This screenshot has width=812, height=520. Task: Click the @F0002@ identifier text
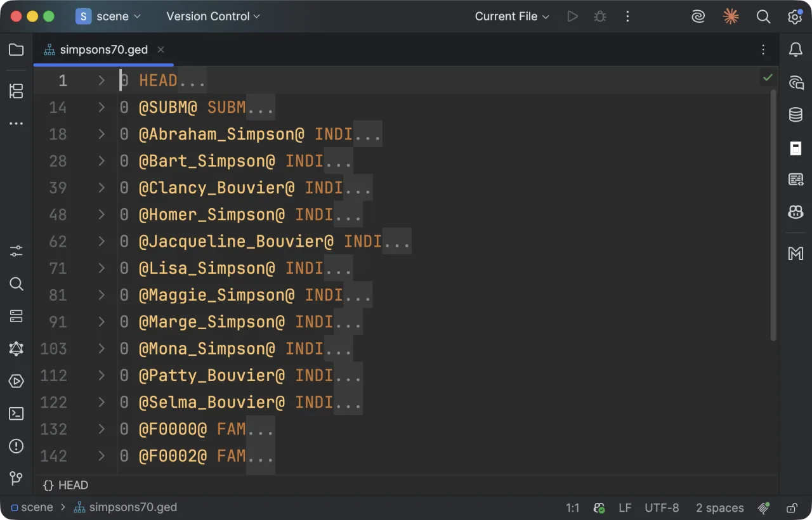click(173, 456)
